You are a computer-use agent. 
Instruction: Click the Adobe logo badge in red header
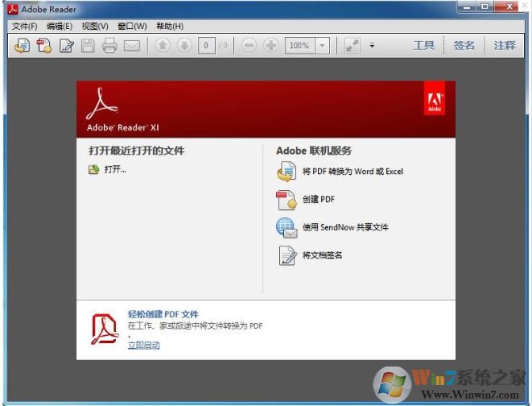[435, 98]
